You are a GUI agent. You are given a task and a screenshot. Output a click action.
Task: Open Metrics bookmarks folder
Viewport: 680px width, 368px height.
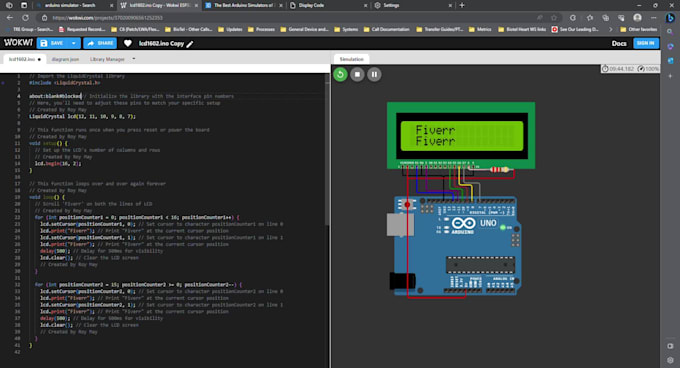pyautogui.click(x=480, y=29)
